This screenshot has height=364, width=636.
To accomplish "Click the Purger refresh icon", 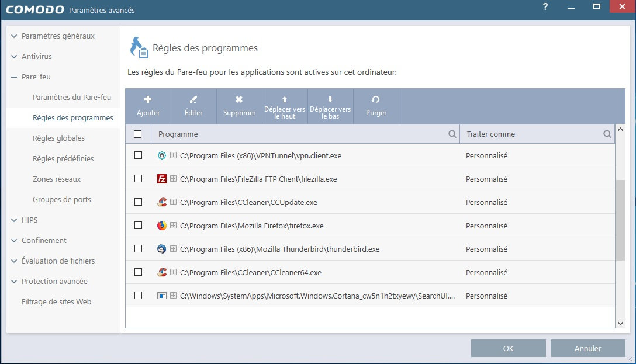I will [376, 100].
